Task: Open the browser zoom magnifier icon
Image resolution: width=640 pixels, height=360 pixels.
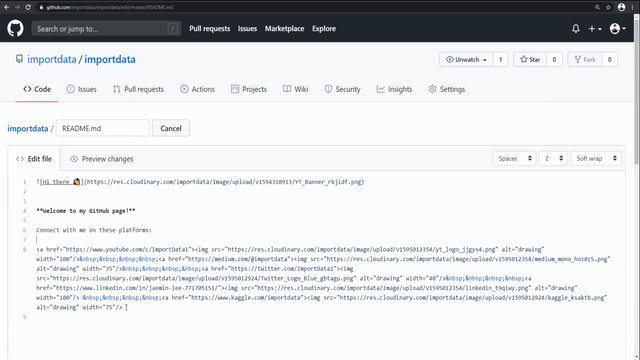Action: (597, 7)
